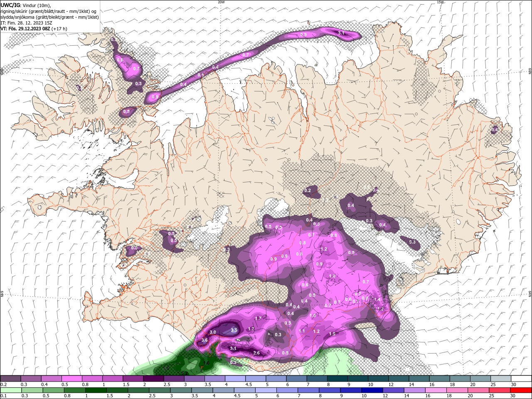The image size is (532, 399).
Task: Click the 20W longitude label
Action: pos(221,2)
